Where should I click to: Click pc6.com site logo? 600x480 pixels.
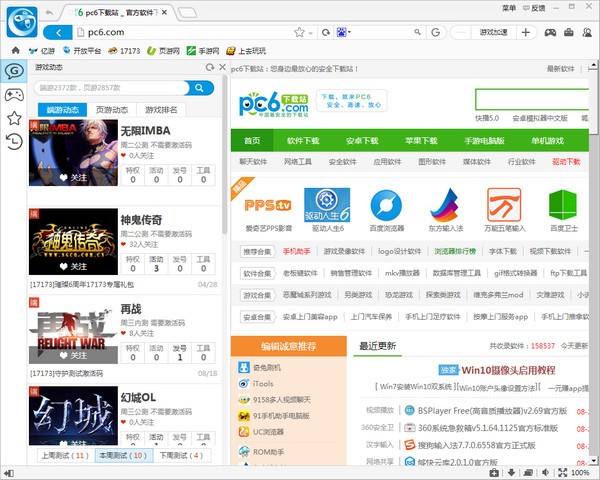(274, 104)
